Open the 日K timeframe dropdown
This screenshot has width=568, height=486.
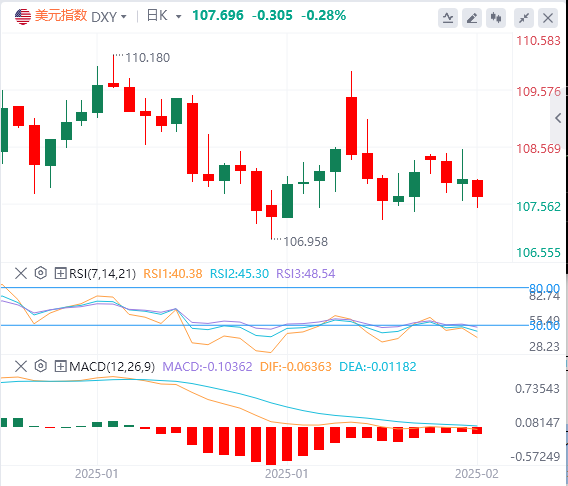pos(178,17)
